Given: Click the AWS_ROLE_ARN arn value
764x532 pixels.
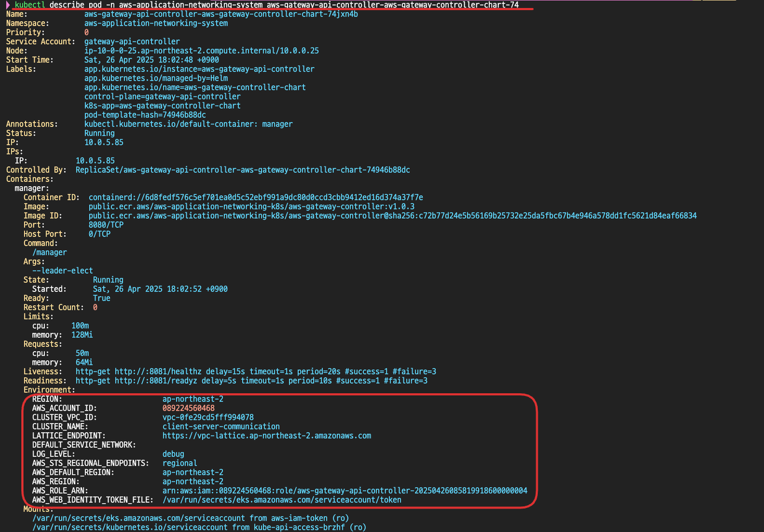Looking at the screenshot, I should [345, 490].
